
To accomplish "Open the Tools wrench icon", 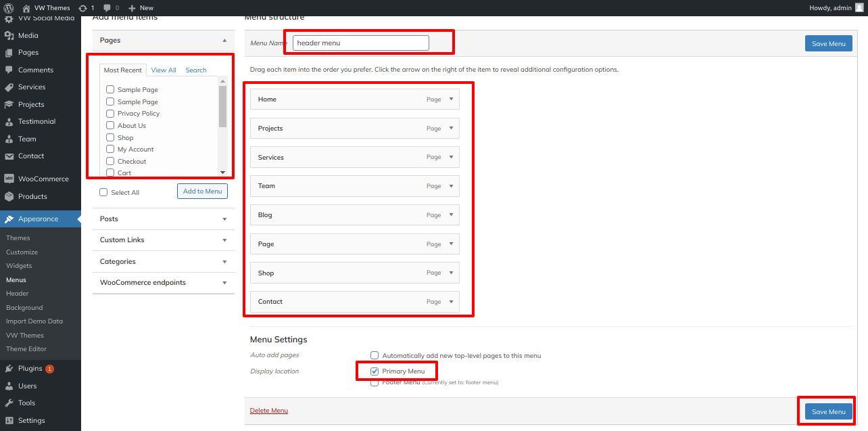I will [9, 403].
